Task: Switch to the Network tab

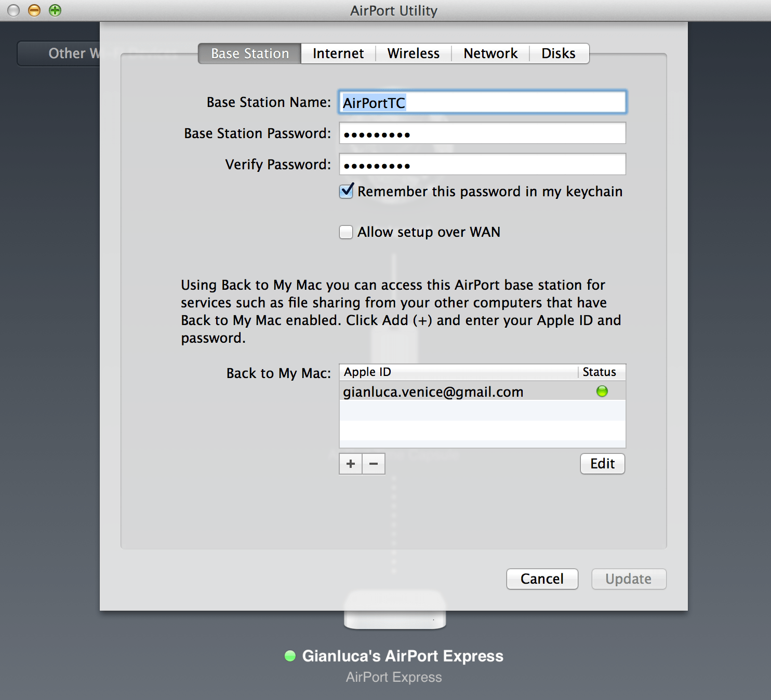Action: tap(490, 53)
